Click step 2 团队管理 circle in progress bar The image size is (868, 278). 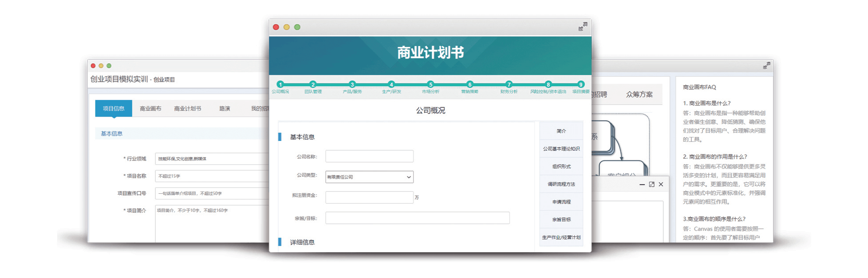click(313, 84)
